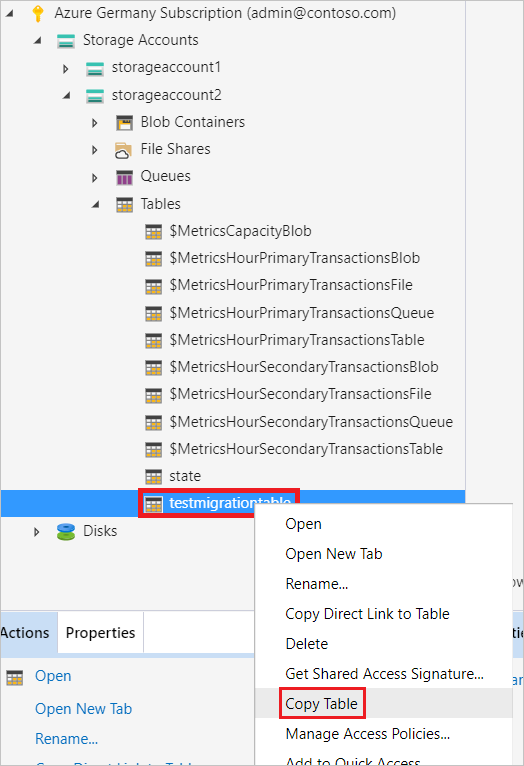Viewport: 524px width, 766px height.
Task: Select $MetricsCapacityBlob table name
Action: (x=240, y=231)
